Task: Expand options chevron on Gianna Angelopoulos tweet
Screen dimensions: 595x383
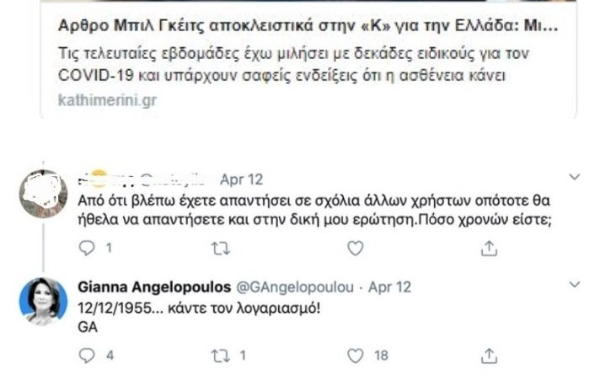Action: tap(575, 284)
